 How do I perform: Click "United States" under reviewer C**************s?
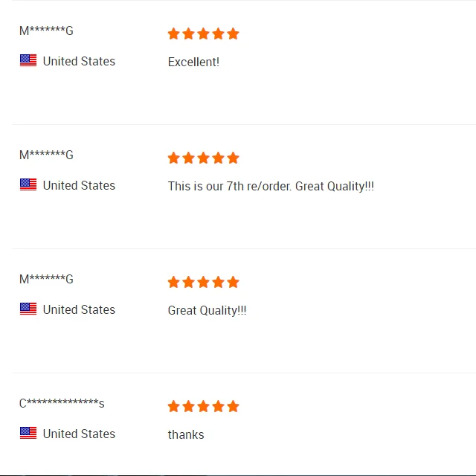click(x=79, y=434)
